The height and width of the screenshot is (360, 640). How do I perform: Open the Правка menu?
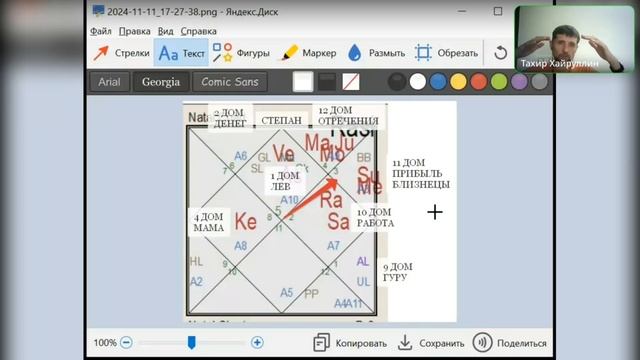(135, 31)
